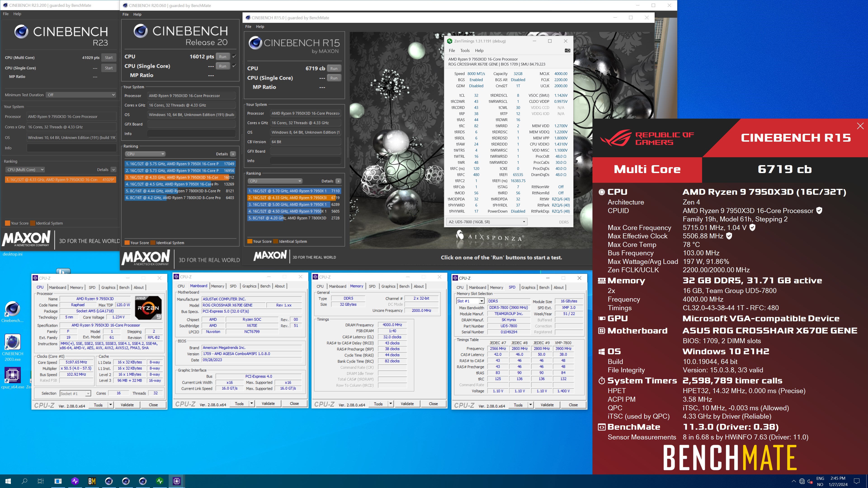Select R20 ranking row with score 17049
Screen dimensions: 868x488
point(180,164)
